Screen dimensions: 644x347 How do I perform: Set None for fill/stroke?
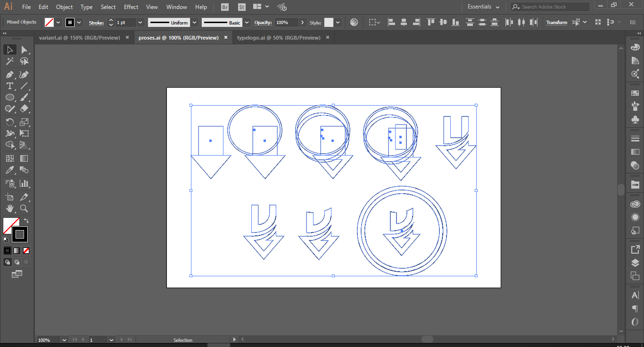26,250
